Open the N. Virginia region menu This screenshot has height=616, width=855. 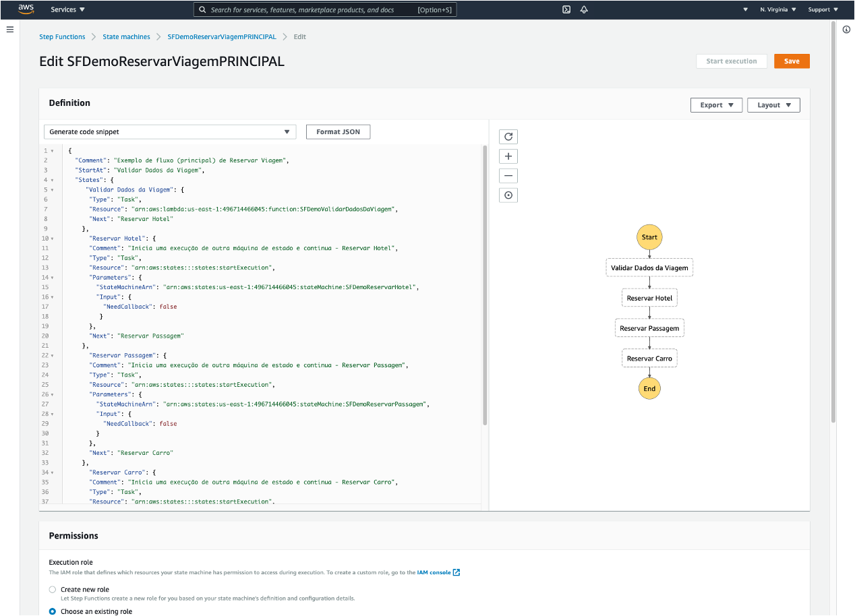point(777,9)
